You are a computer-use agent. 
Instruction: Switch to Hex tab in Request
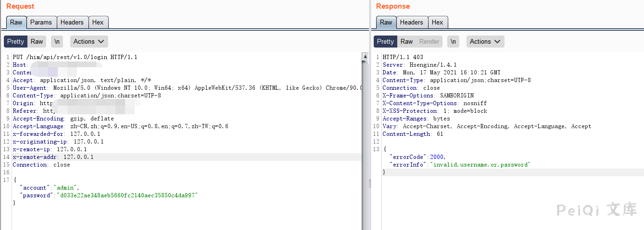pos(98,23)
